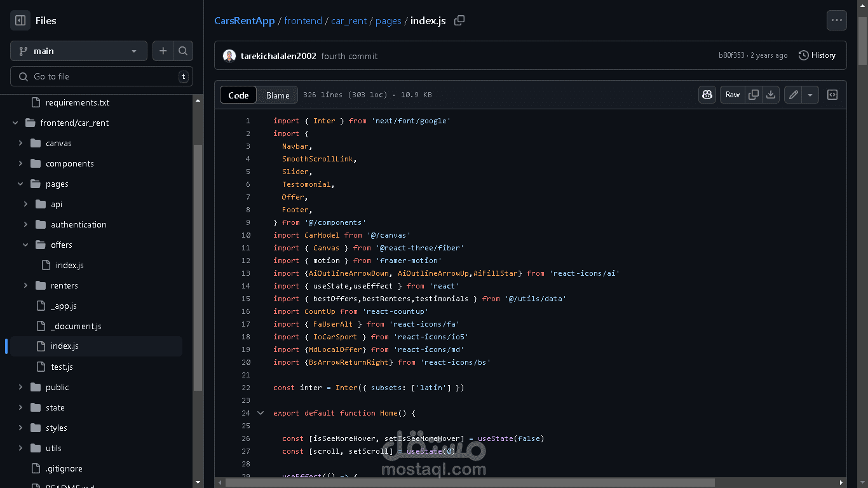The height and width of the screenshot is (488, 868).
Task: Open commit b80f353 link
Action: [731, 55]
